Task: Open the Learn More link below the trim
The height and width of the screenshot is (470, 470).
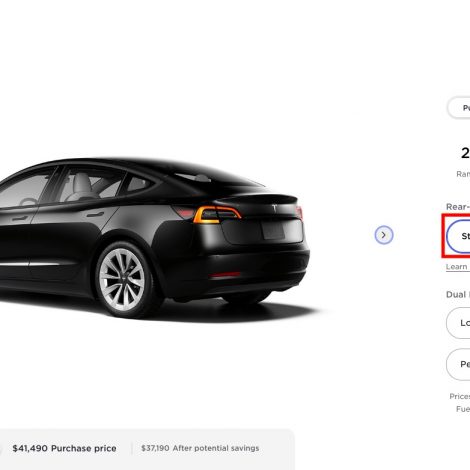Action: 457,267
